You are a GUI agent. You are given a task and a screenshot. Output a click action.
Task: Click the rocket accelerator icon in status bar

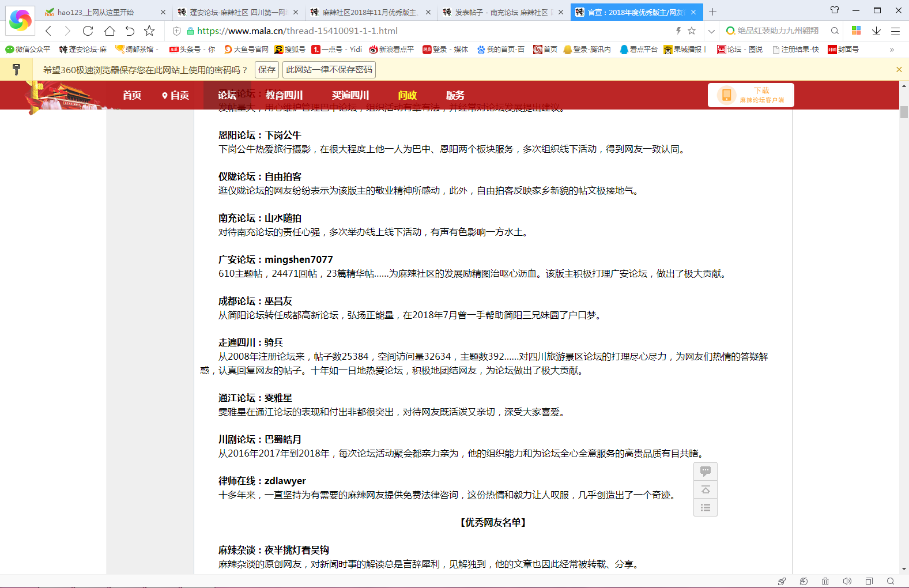coord(782,581)
